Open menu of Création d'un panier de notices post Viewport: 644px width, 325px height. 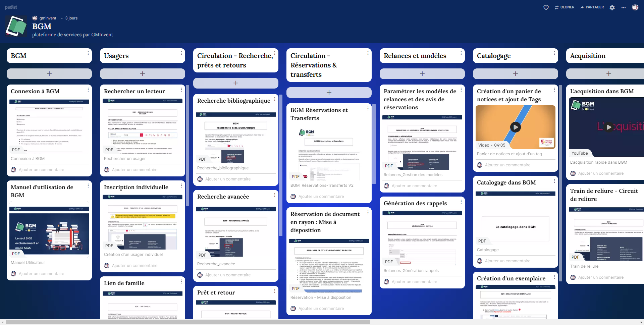tap(554, 90)
